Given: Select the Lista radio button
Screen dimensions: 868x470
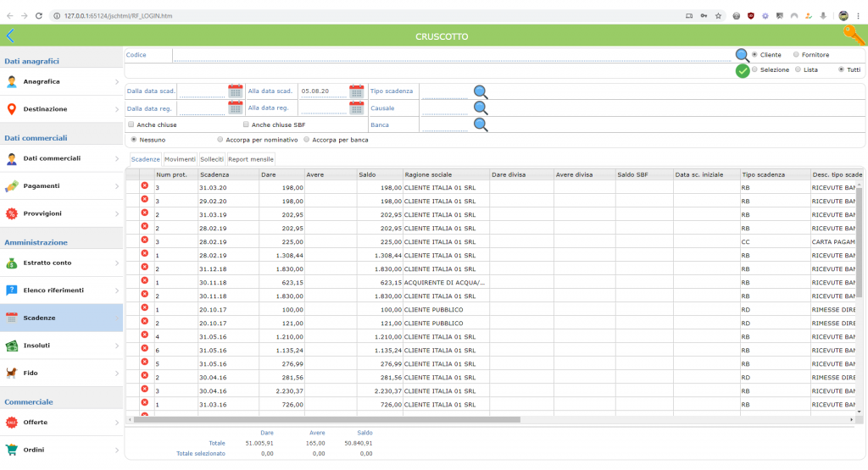Looking at the screenshot, I should (x=798, y=69).
